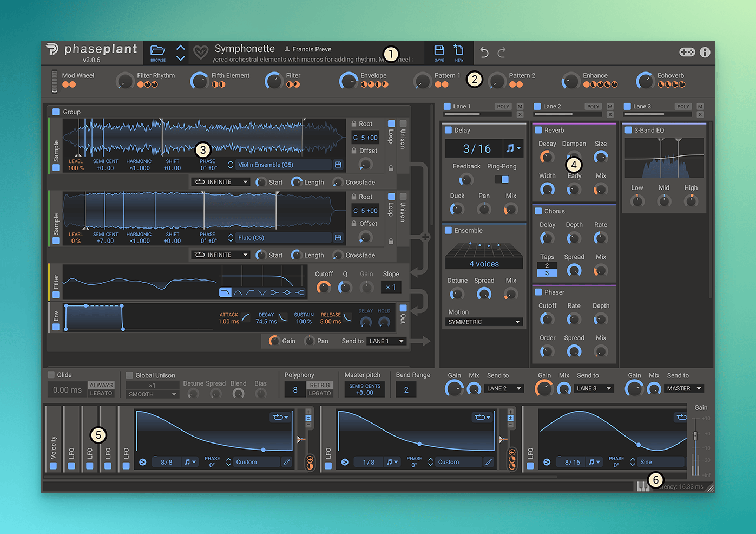Adjust the master Gain slider
This screenshot has height=534, width=756.
tap(695, 436)
